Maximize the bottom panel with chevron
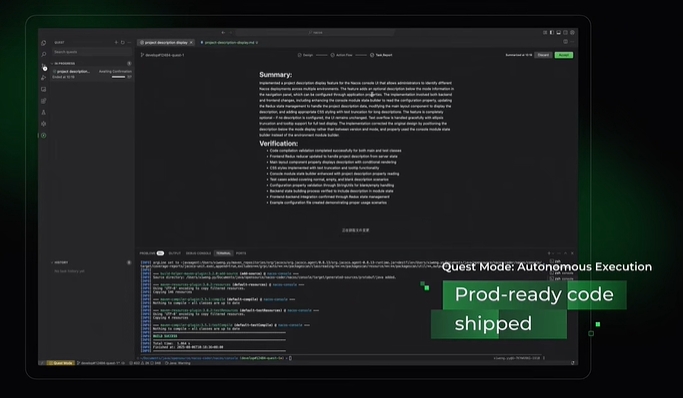This screenshot has width=683, height=398. tap(565, 253)
